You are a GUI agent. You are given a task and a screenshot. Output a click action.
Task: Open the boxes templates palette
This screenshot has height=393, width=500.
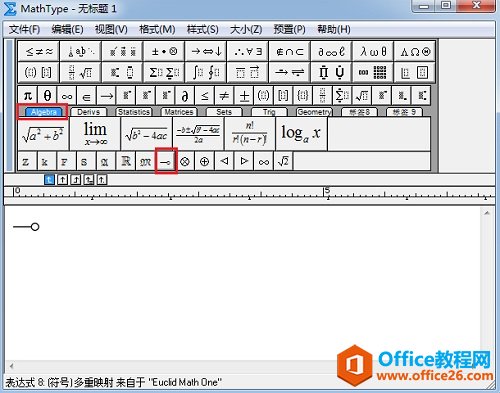[x=415, y=72]
